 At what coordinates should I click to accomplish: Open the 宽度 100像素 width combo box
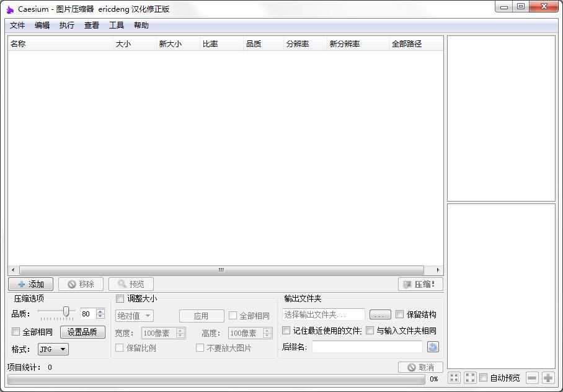163,332
